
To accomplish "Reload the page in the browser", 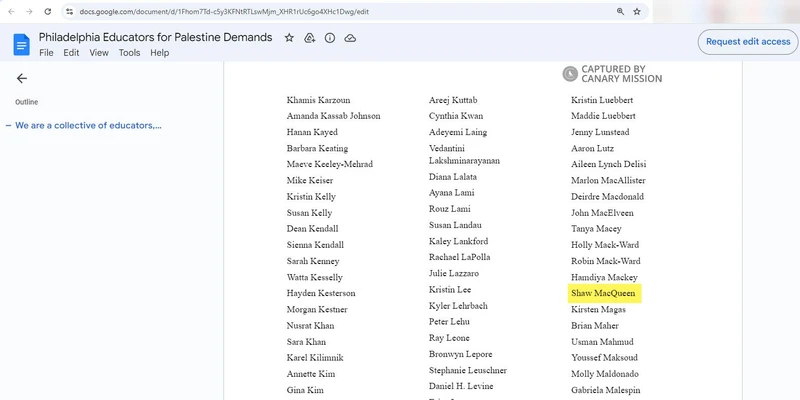I will [x=47, y=11].
